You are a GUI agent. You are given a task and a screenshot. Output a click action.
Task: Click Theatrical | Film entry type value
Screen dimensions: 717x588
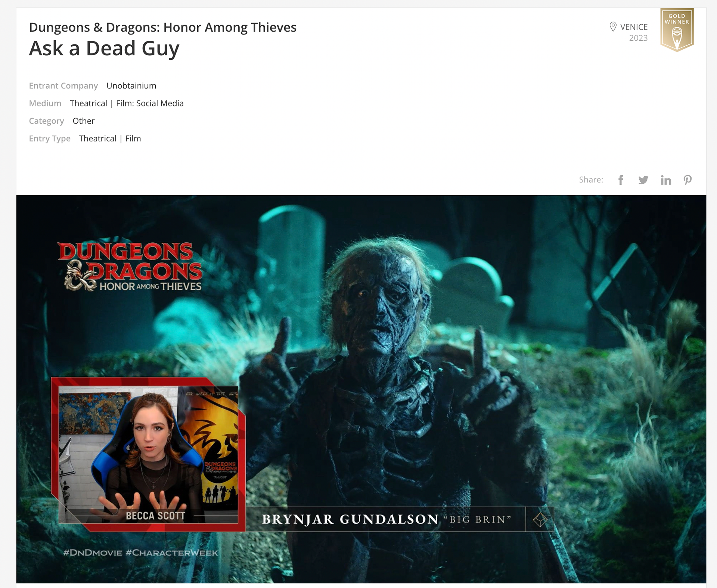tap(110, 139)
